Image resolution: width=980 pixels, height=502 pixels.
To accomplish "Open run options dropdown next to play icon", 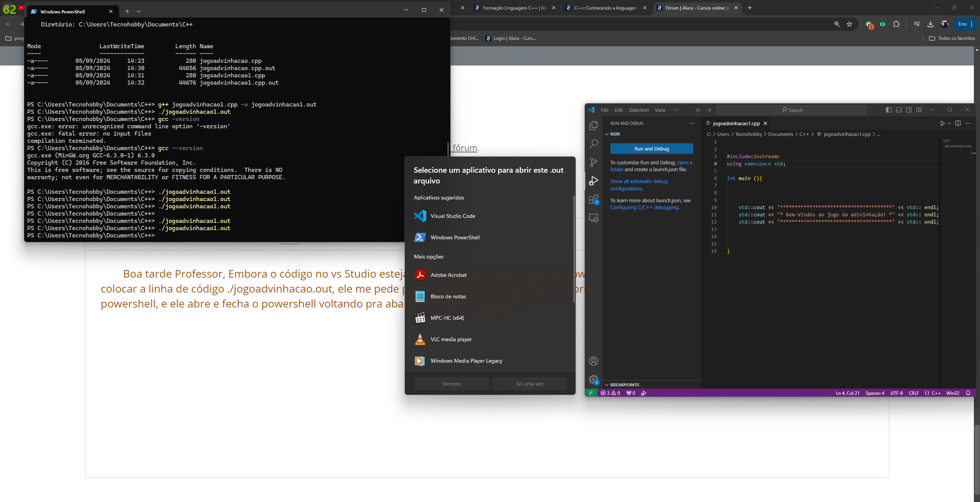I will point(949,123).
